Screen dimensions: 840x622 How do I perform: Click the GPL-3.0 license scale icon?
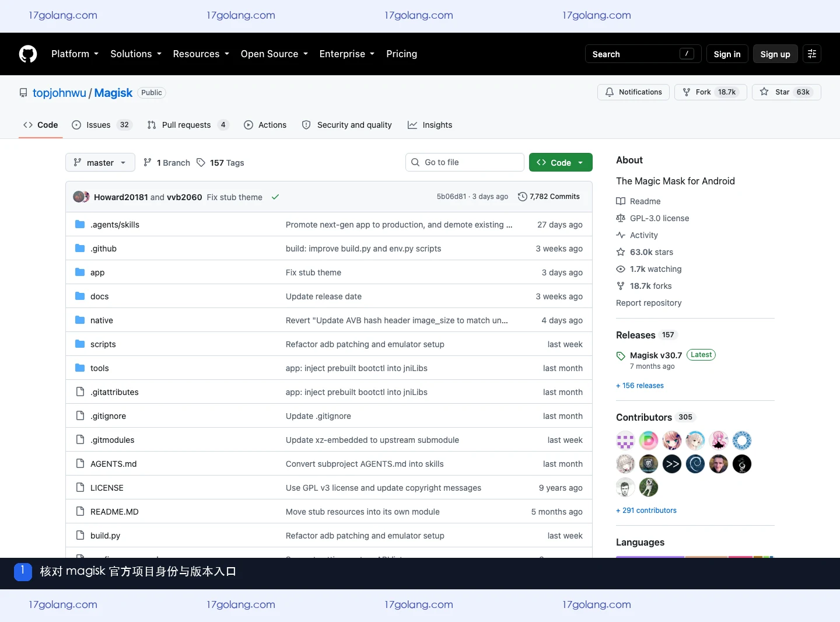[x=621, y=218]
